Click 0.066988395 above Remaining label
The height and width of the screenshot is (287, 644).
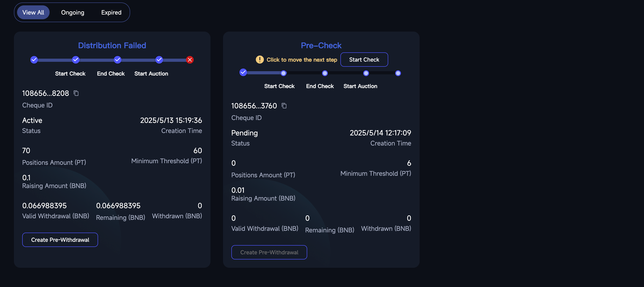[118, 206]
